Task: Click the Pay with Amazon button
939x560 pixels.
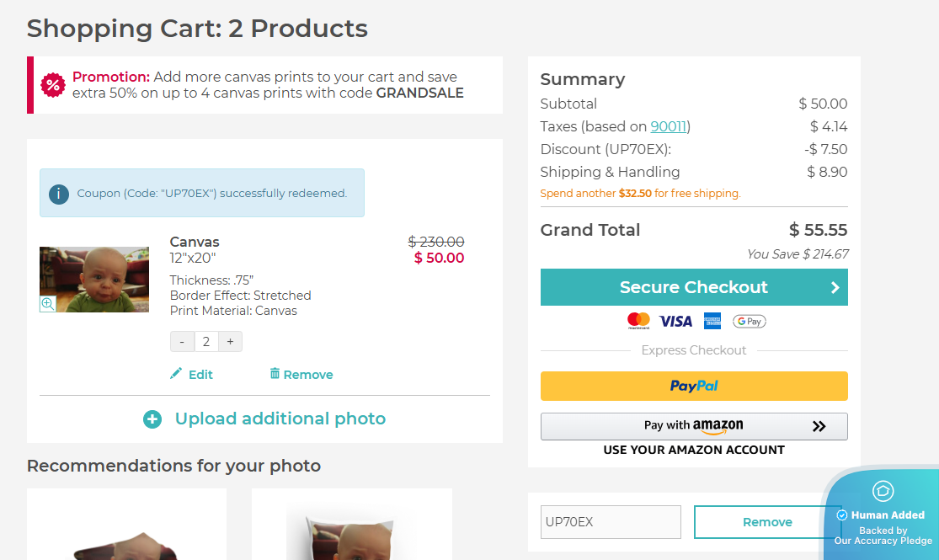Action: click(x=694, y=426)
